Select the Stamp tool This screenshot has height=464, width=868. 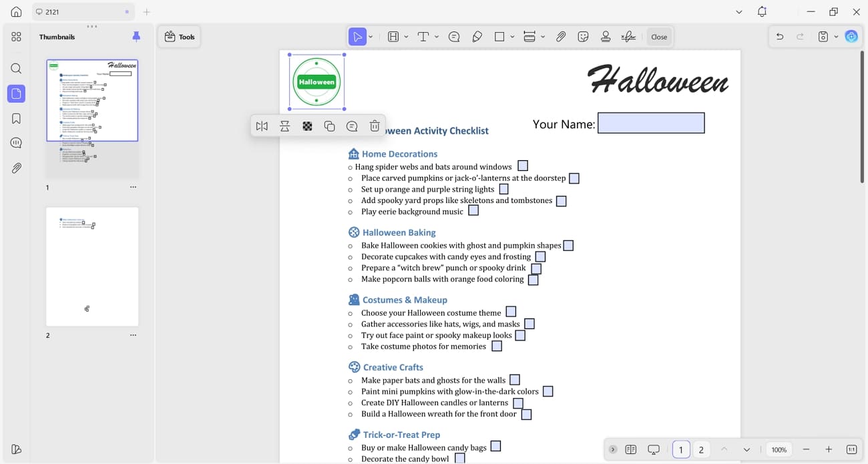tap(606, 37)
